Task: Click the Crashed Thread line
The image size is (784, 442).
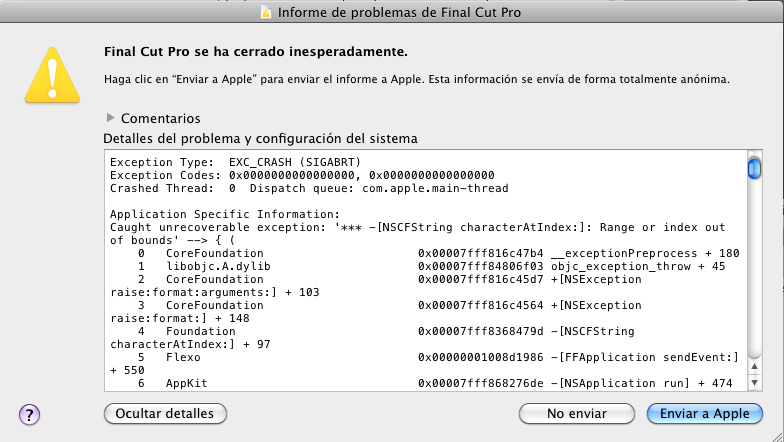Action: (x=308, y=188)
